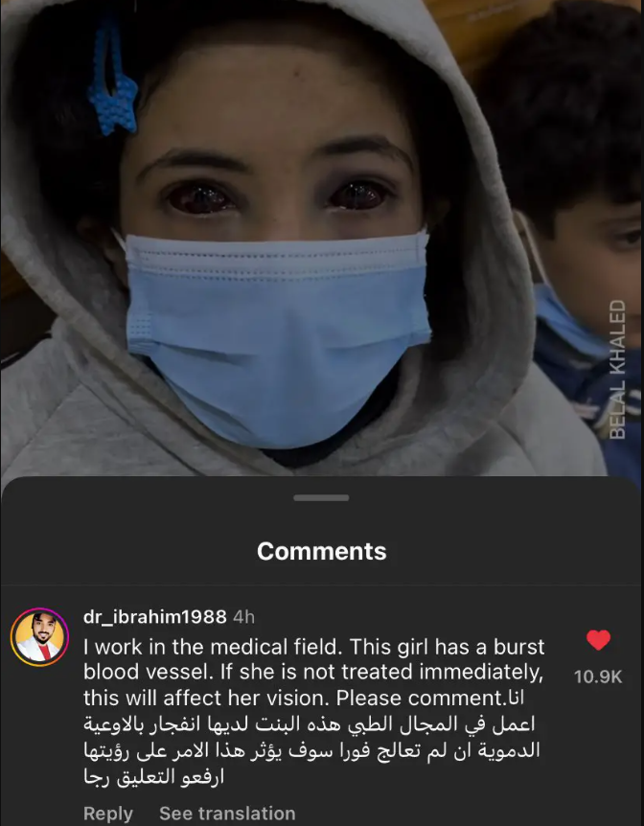Click Reply under the comment
This screenshot has height=826, width=644.
coord(108,813)
